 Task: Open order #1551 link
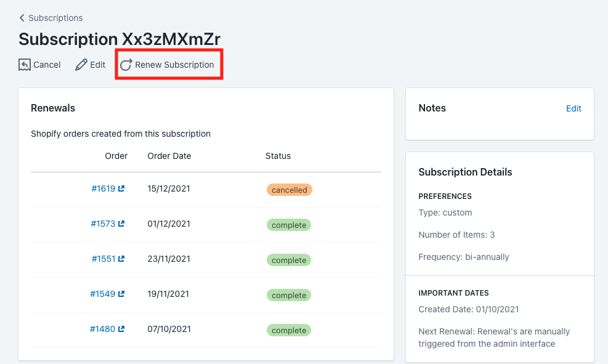point(103,259)
